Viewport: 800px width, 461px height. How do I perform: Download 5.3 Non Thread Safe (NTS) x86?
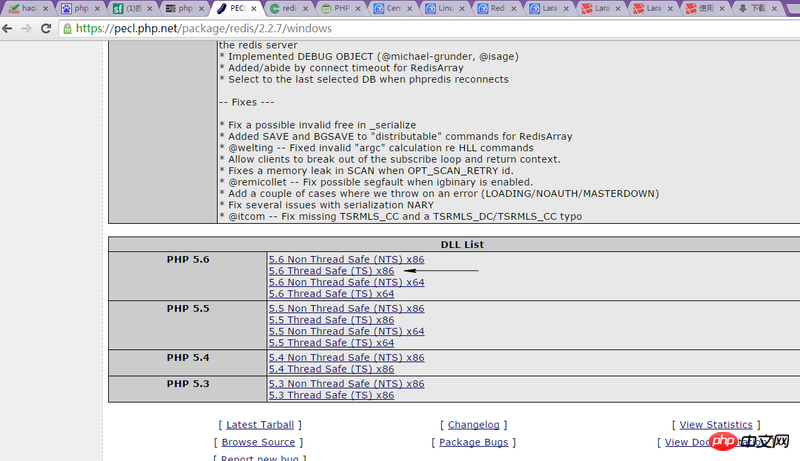(x=346, y=384)
